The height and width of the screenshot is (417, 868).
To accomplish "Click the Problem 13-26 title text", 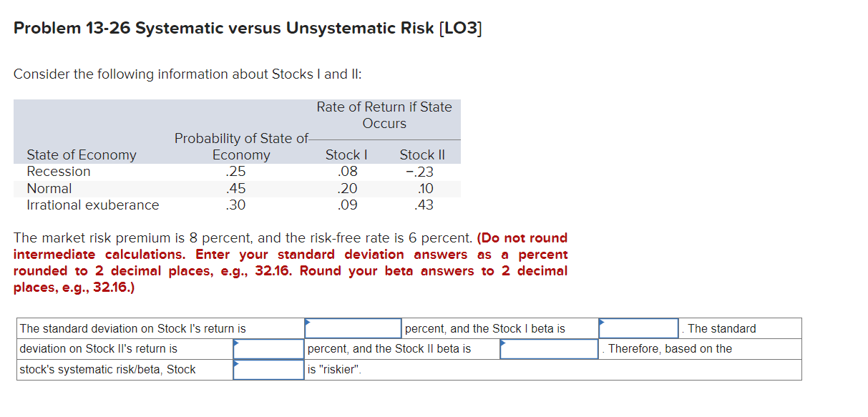I will click(247, 28).
